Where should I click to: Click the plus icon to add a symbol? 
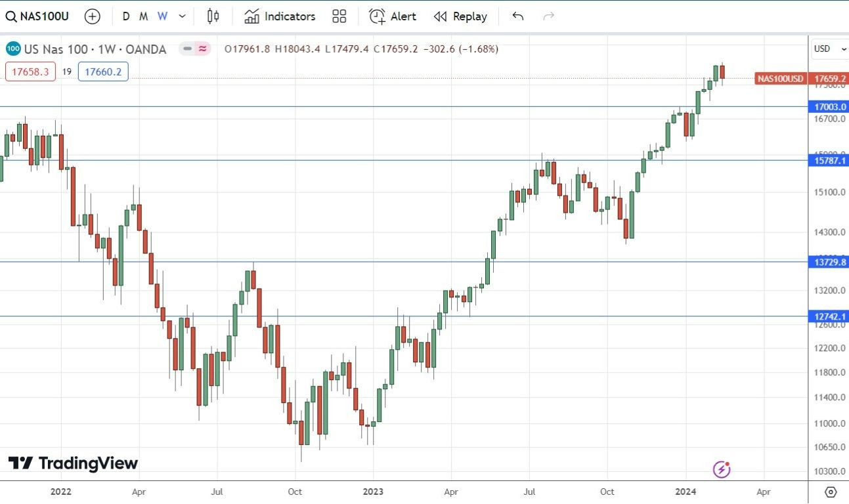92,16
